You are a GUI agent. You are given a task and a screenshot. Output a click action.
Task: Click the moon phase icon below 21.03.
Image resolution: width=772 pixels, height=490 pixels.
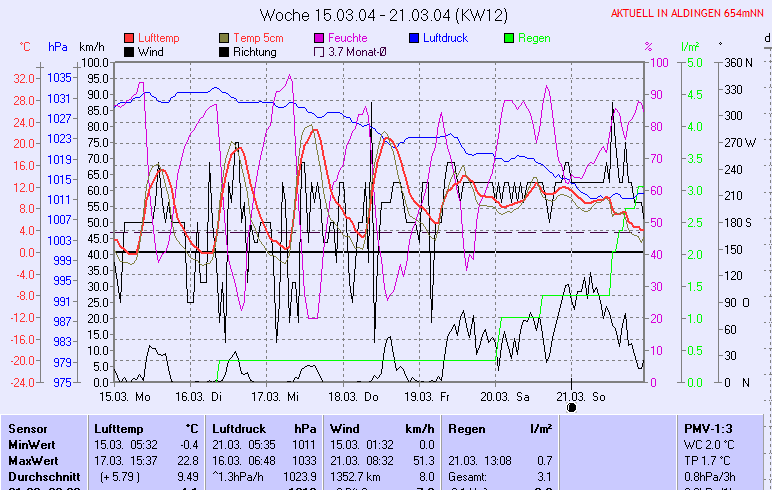[572, 407]
